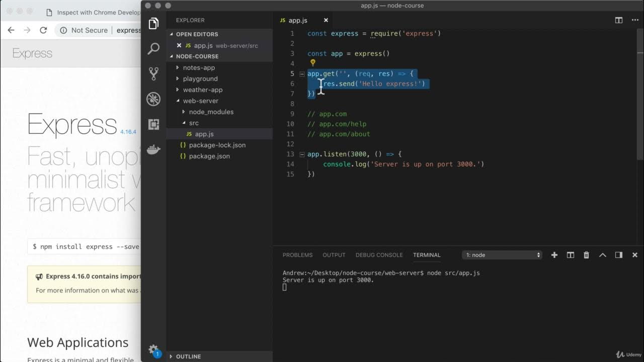Click the '// app.com/help' comment
This screenshot has width=644, height=362.
(337, 124)
